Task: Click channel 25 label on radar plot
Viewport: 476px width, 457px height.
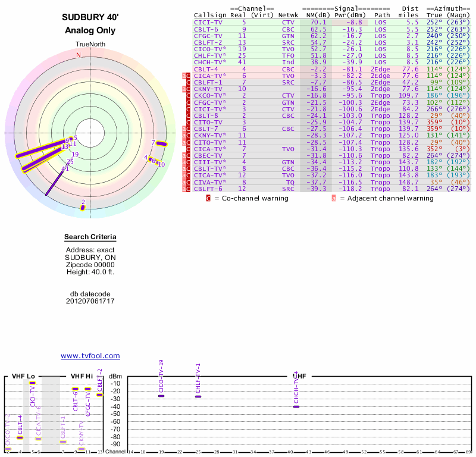Action: (x=70, y=161)
